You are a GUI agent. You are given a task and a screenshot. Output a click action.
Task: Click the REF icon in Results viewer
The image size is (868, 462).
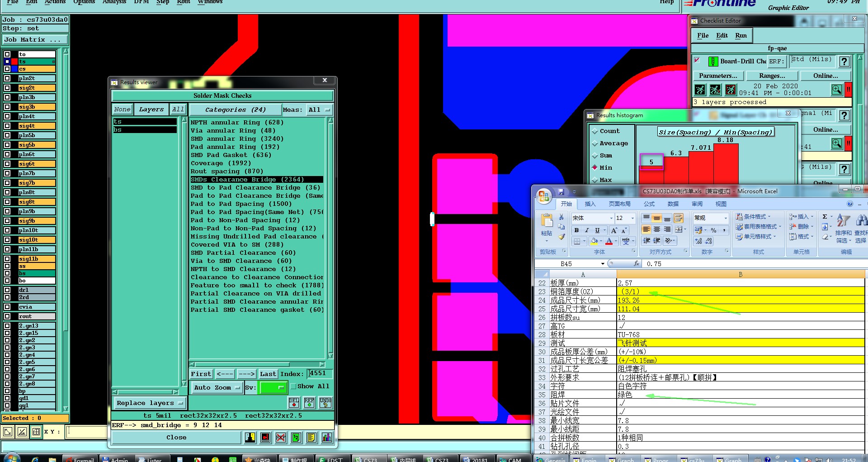309,402
